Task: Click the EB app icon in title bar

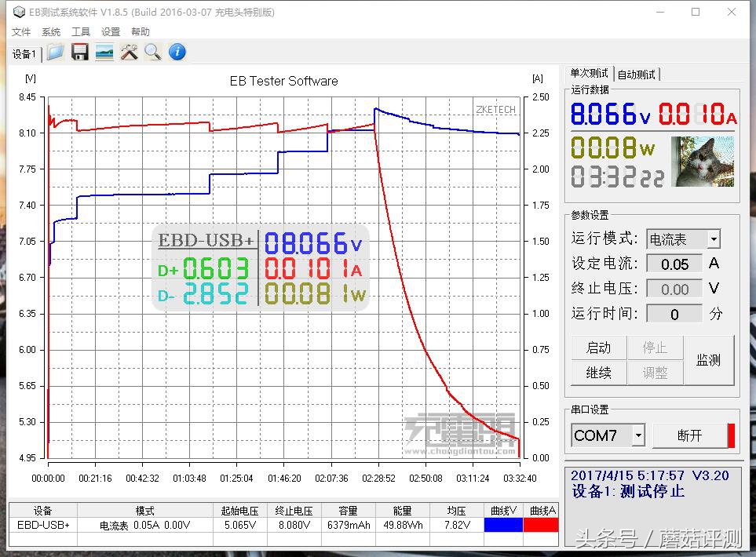Action: pyautogui.click(x=18, y=12)
